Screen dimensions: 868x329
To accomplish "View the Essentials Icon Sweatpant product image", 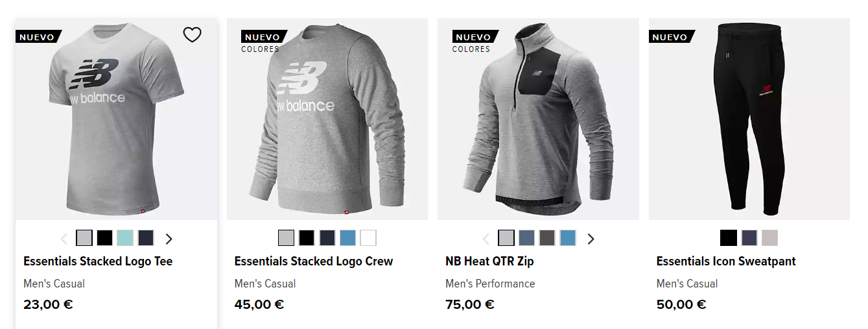I will [749, 119].
